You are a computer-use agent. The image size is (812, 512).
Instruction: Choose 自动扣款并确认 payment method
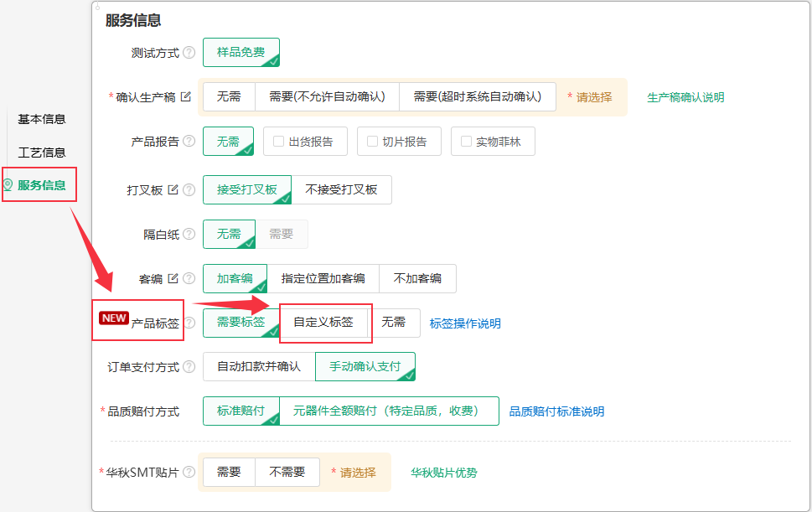pyautogui.click(x=259, y=366)
